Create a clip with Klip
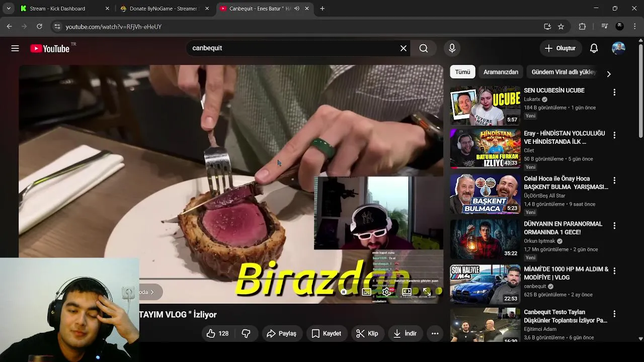This screenshot has width=644, height=362. pos(367,333)
